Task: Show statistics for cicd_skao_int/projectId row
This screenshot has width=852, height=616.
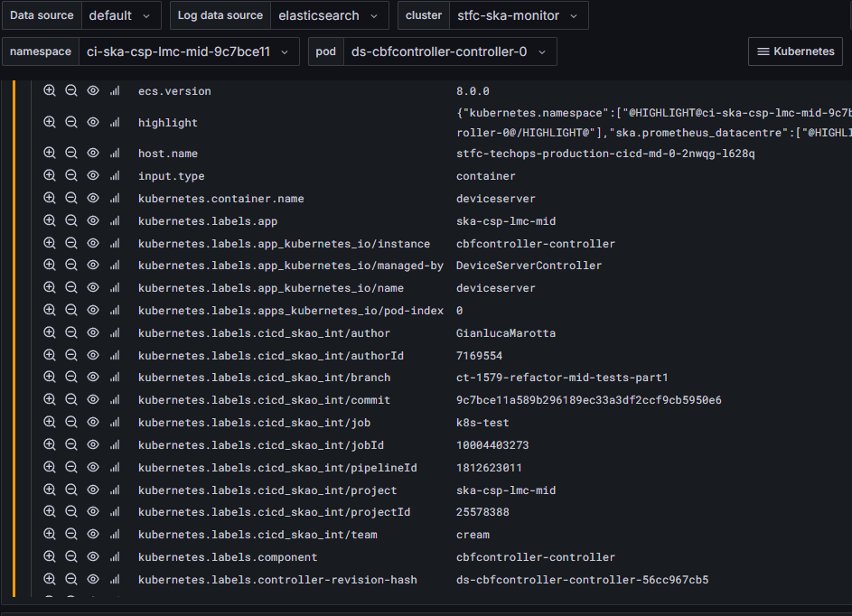Action: 115,512
